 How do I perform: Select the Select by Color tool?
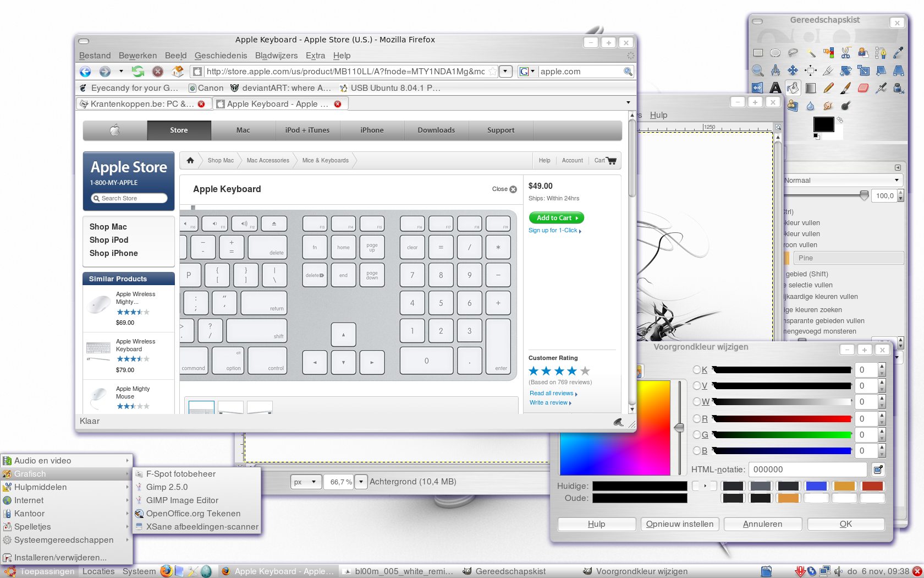click(x=828, y=53)
